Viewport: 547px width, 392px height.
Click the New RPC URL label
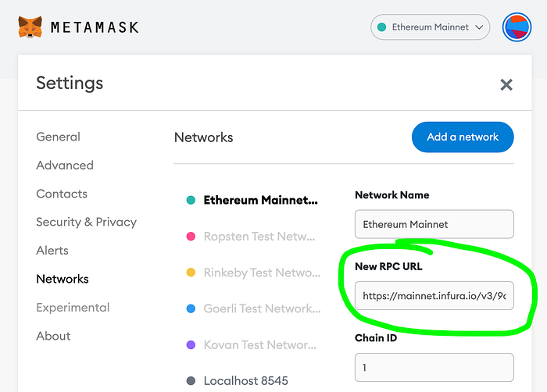[388, 266]
